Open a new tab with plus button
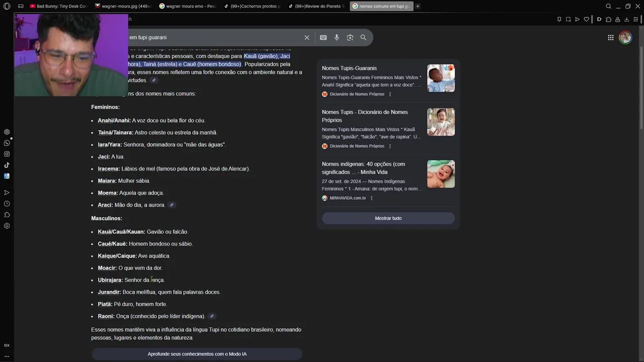The image size is (644, 362). coord(418,6)
